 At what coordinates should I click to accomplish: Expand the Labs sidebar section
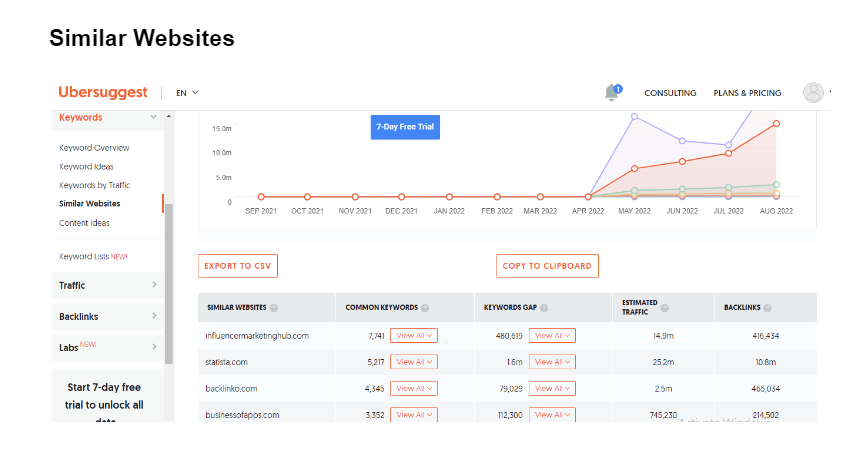pos(154,347)
